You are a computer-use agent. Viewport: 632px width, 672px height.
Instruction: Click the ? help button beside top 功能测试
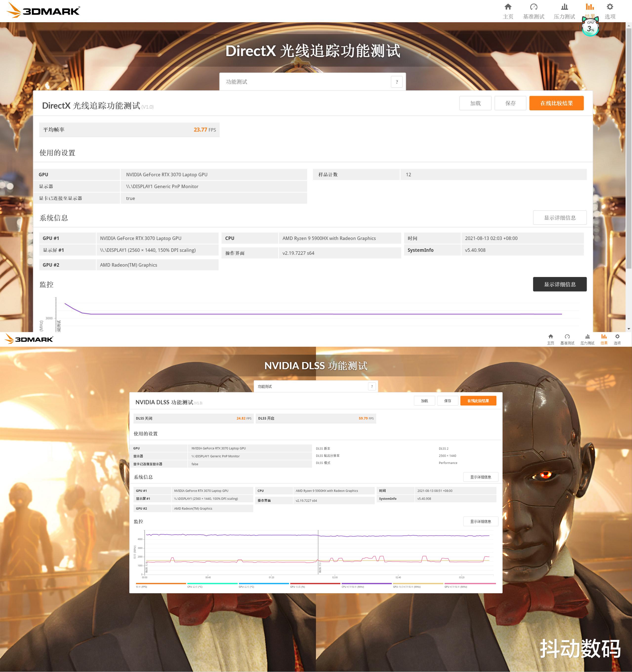(x=397, y=82)
